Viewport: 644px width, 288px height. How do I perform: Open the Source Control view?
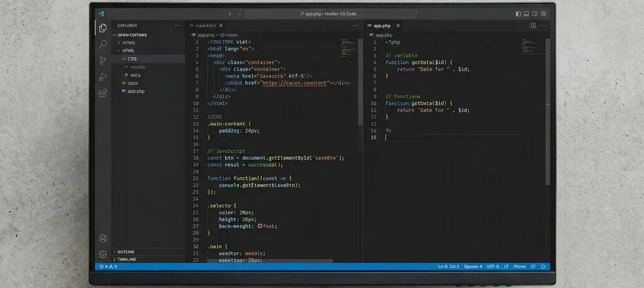[x=103, y=60]
